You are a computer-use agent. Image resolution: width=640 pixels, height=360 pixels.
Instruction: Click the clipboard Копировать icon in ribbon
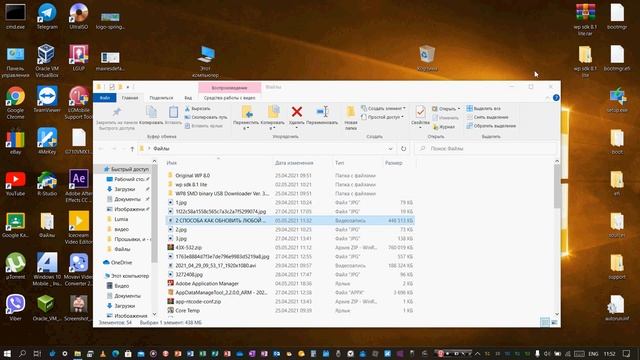(x=151, y=111)
